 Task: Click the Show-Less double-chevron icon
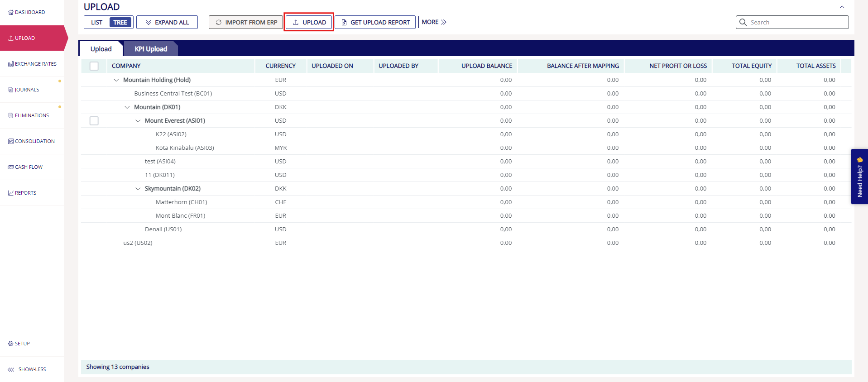(x=11, y=369)
